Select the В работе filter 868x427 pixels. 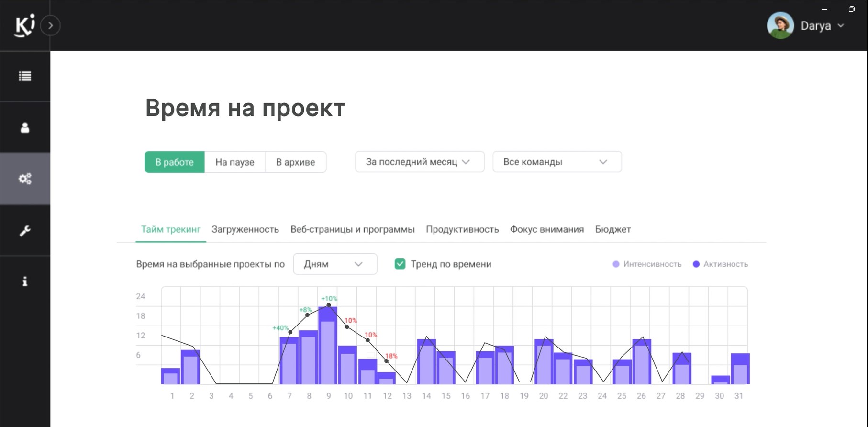[175, 162]
